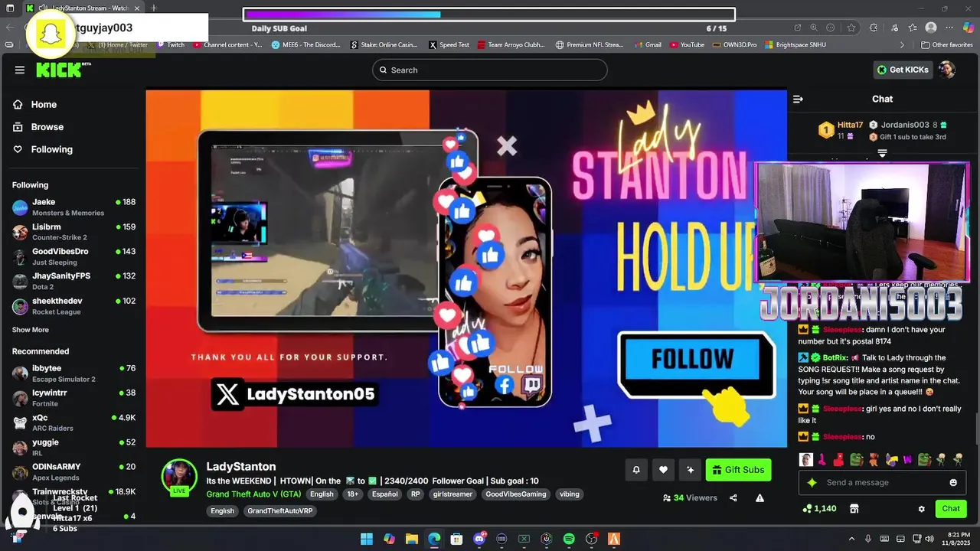Insert the purple W quick emote
The width and height of the screenshot is (980, 551).
(907, 460)
